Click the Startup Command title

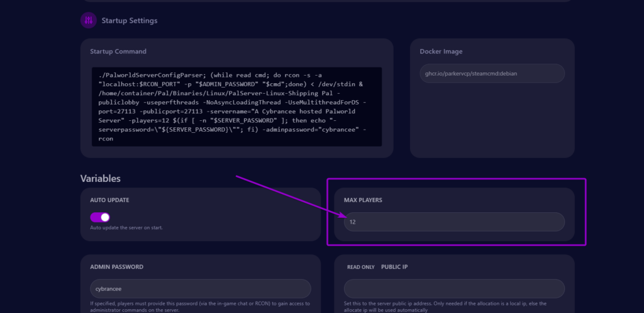[118, 52]
